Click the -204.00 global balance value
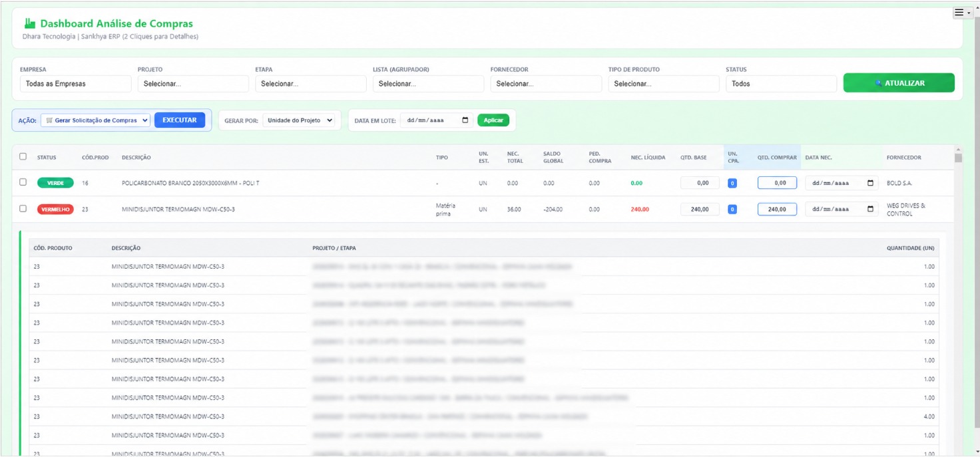The width and height of the screenshot is (980, 457). click(552, 209)
